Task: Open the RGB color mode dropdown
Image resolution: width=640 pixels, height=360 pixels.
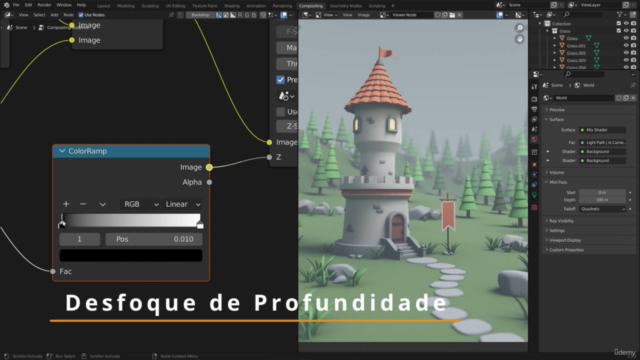Action: (140, 204)
